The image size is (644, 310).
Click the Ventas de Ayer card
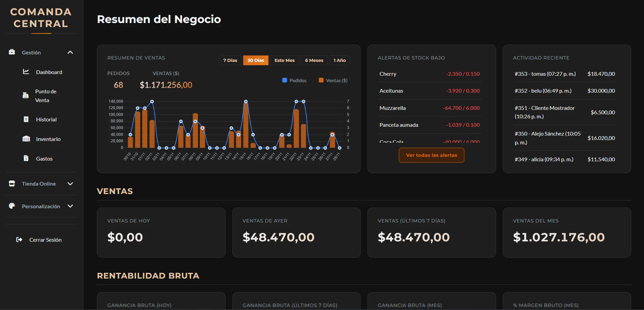pos(297,233)
